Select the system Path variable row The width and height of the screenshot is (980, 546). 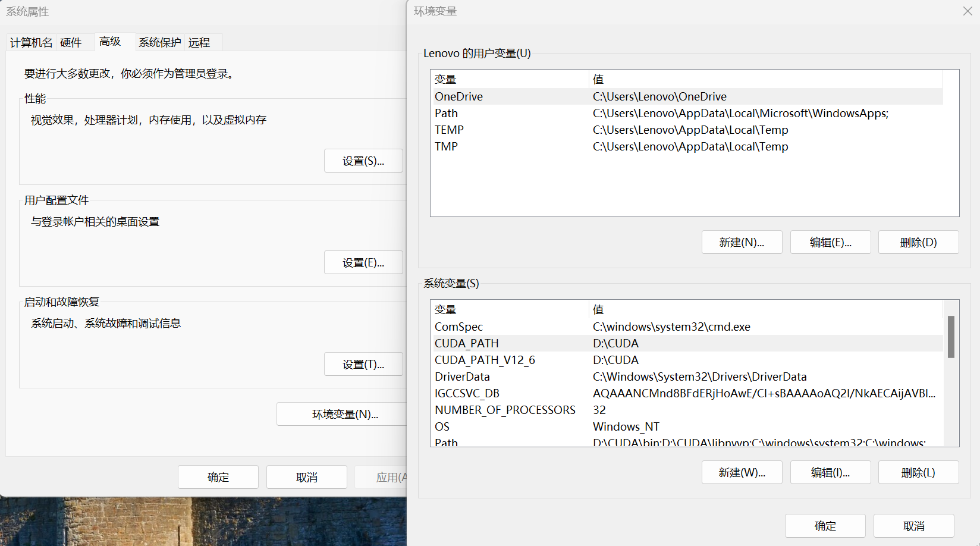coord(687,441)
